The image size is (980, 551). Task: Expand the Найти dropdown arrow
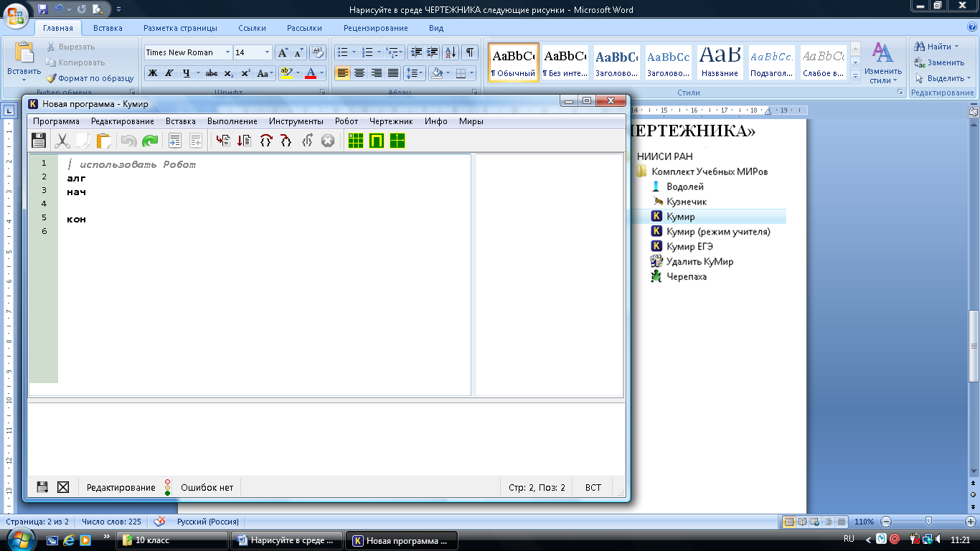tap(956, 47)
